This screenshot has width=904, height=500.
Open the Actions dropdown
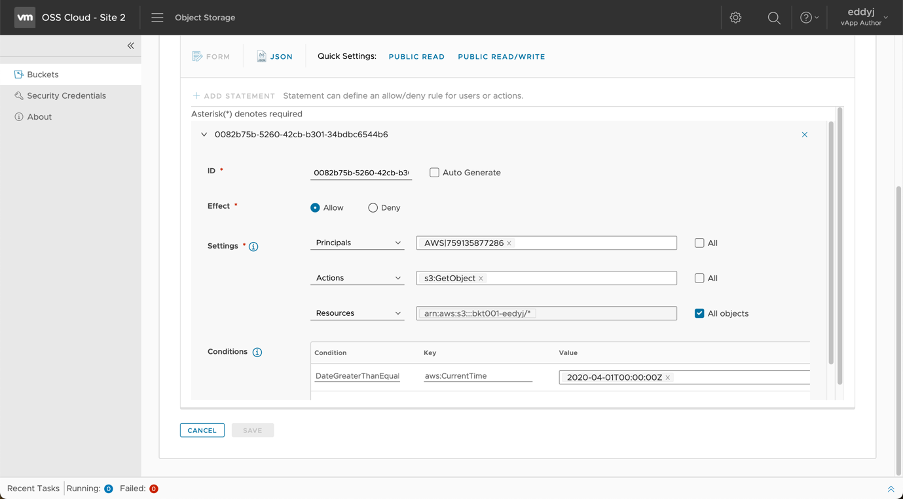pos(357,278)
